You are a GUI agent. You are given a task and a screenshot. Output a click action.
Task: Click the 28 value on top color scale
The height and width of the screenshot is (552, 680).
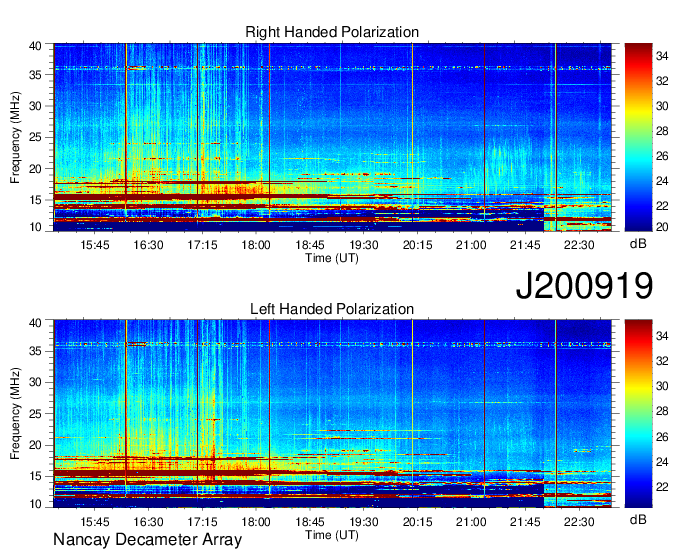pos(662,131)
